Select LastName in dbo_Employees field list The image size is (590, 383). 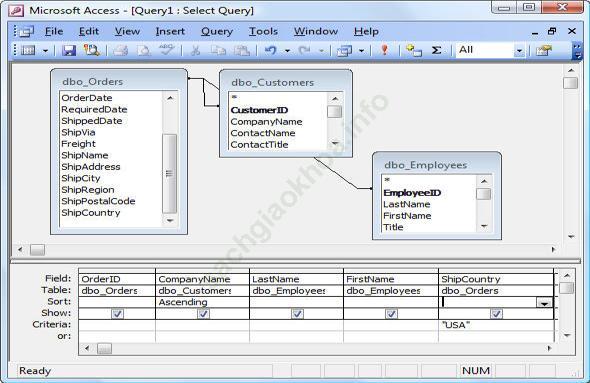pyautogui.click(x=406, y=204)
